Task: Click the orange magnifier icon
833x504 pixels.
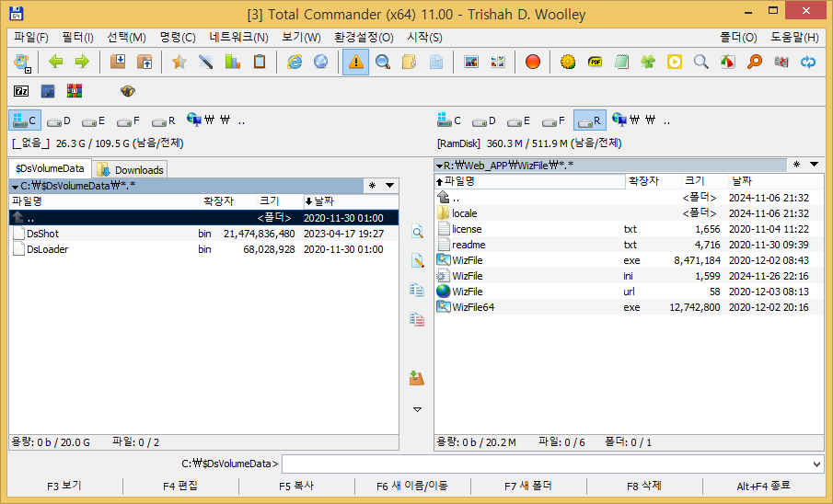Action: [x=755, y=62]
